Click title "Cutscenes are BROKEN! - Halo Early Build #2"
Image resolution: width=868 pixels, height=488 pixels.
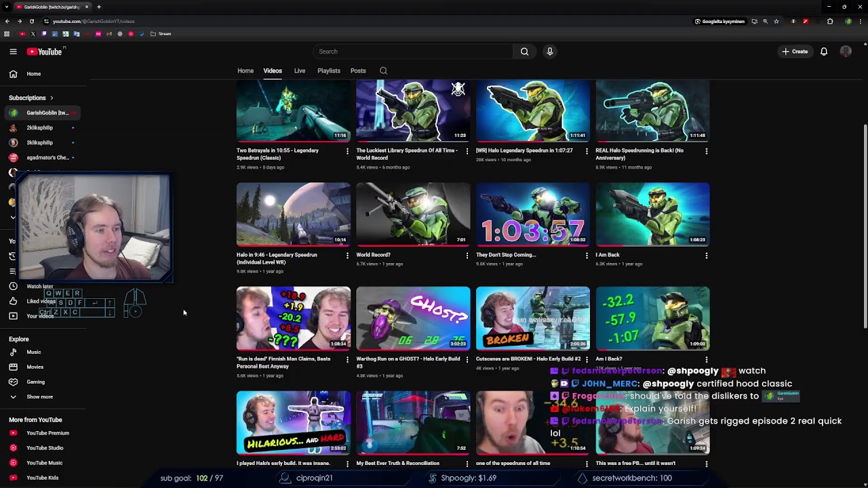tap(529, 359)
